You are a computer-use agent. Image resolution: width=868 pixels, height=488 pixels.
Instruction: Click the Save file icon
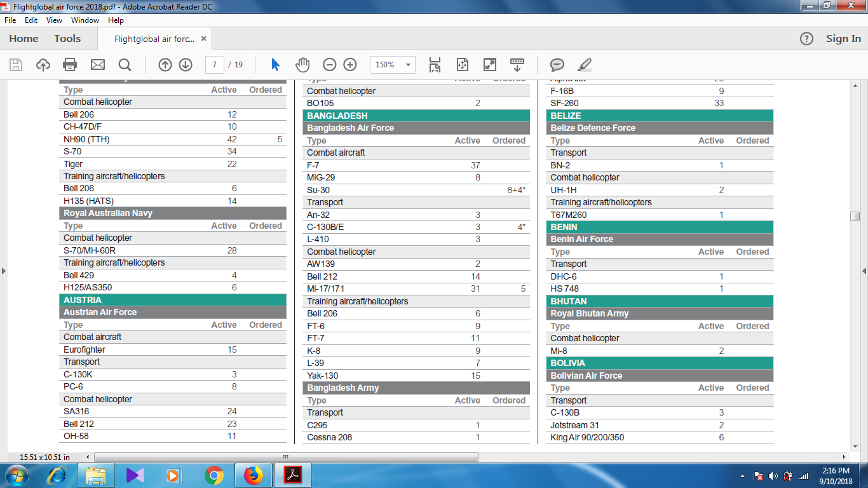click(16, 65)
